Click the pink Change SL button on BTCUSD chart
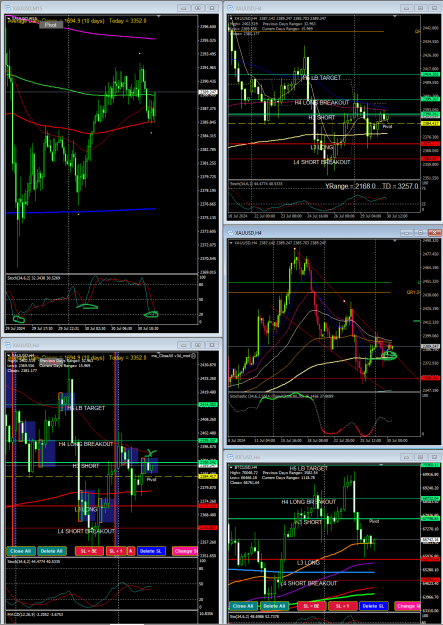The height and width of the screenshot is (625, 443). coord(408,606)
